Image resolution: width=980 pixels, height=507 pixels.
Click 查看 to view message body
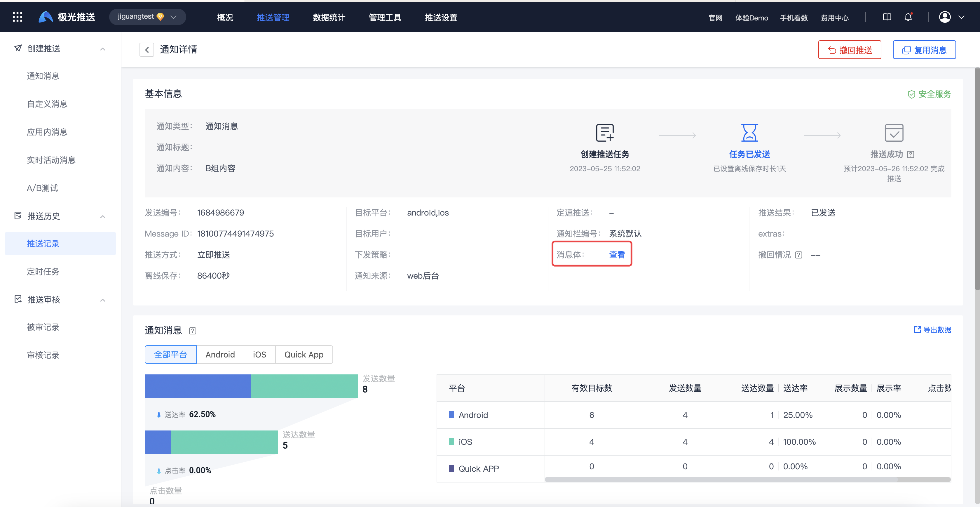617,255
